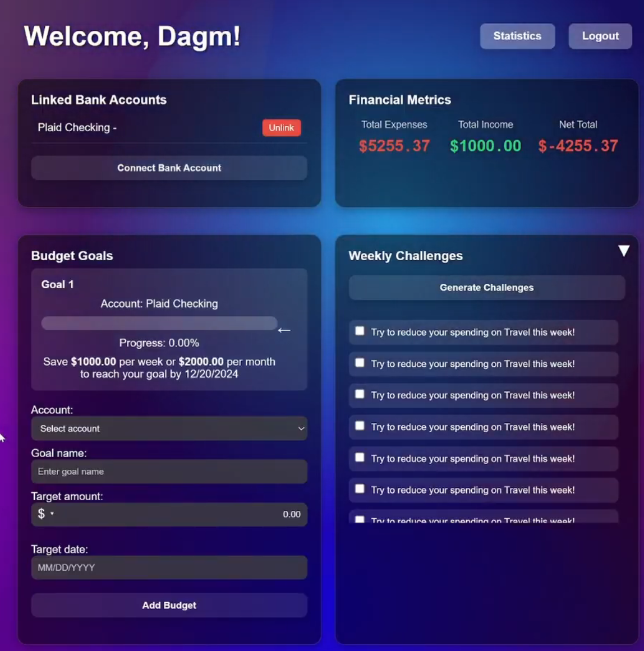
Task: Unlink the Plaid Checking account
Action: coord(281,128)
